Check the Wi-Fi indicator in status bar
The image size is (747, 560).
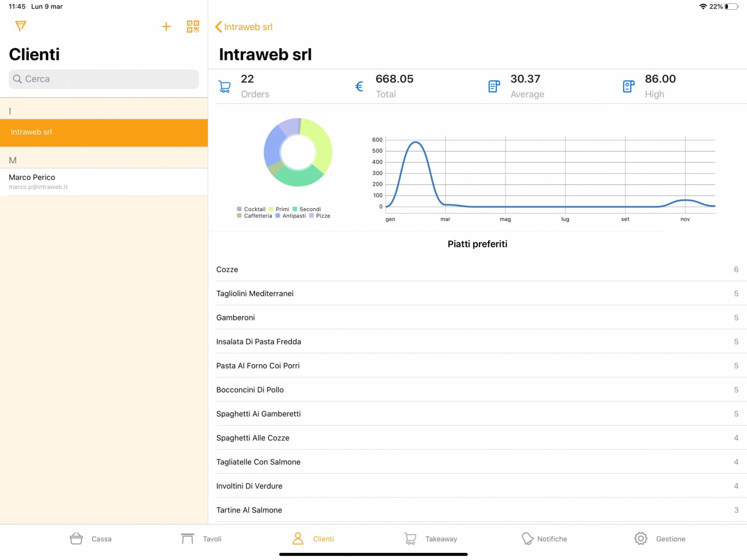[703, 7]
